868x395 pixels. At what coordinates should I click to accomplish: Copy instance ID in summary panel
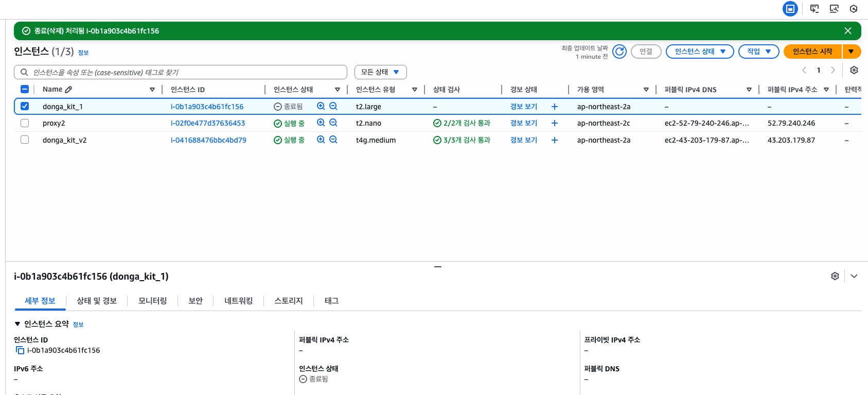pyautogui.click(x=20, y=350)
